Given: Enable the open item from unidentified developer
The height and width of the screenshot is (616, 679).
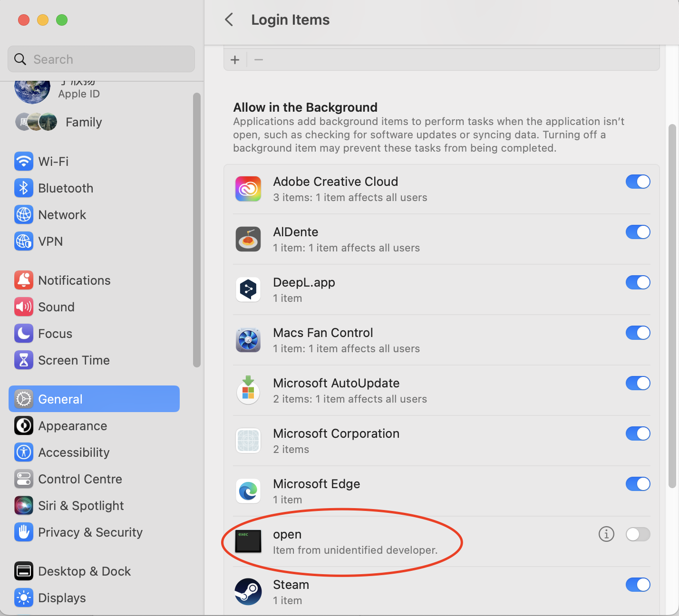Looking at the screenshot, I should 638,534.
